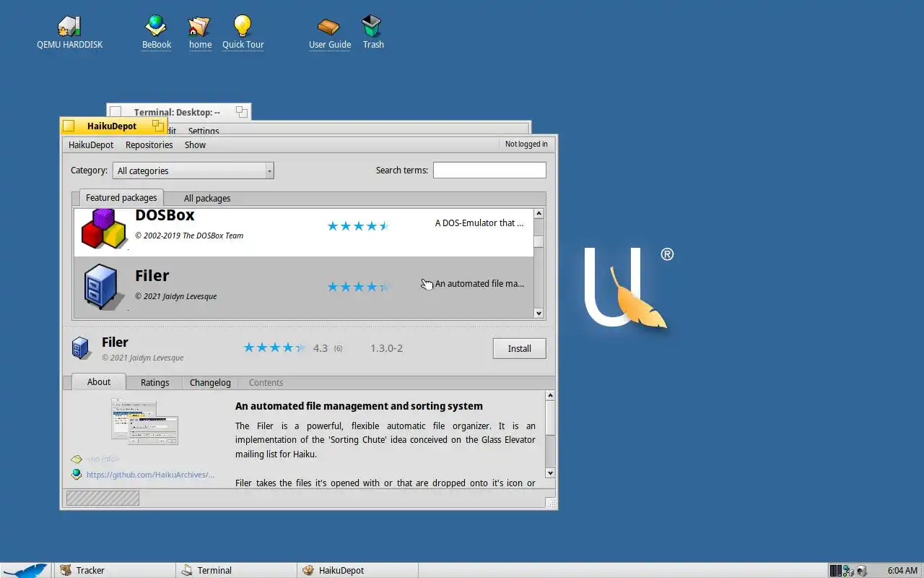Open the Show menu
The image size is (924, 578).
[195, 144]
